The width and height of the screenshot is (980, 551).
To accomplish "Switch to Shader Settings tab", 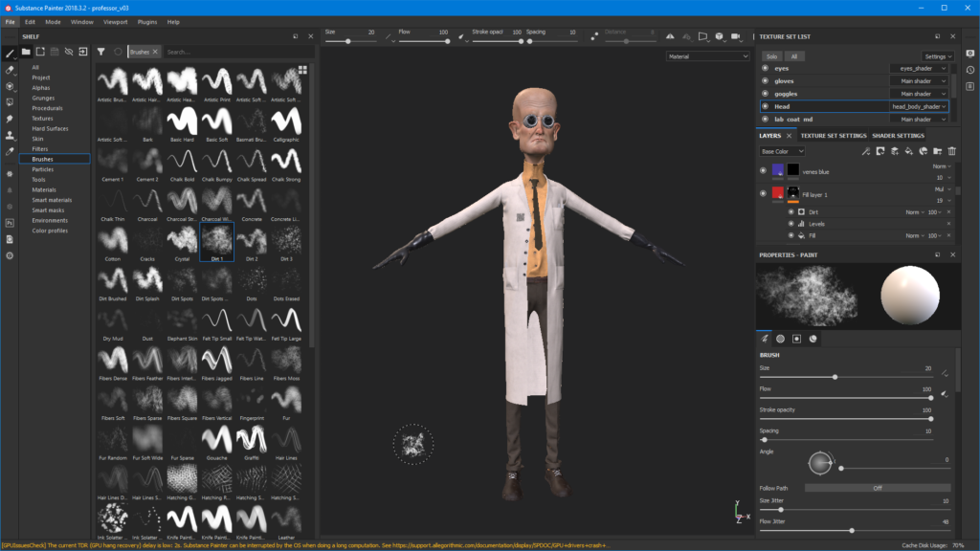I will [898, 136].
